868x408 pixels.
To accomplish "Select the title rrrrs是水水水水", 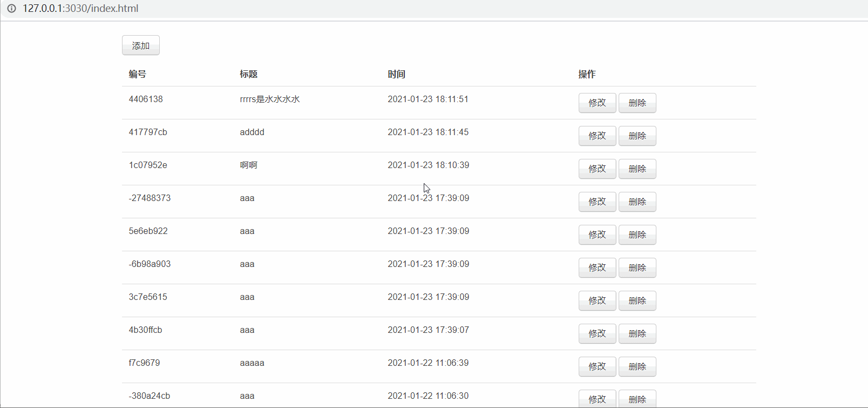I will tap(270, 99).
